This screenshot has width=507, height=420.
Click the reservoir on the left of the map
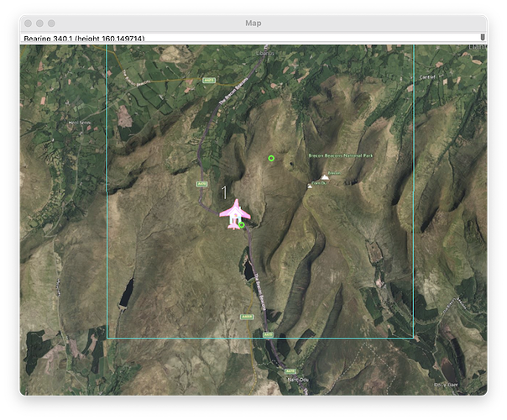[x=126, y=291]
